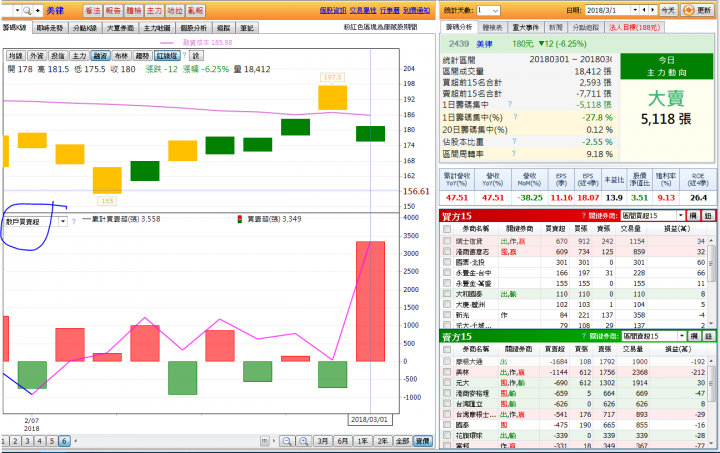Click the 看法 button
Viewport: 720px width, 453px height.
(x=92, y=11)
